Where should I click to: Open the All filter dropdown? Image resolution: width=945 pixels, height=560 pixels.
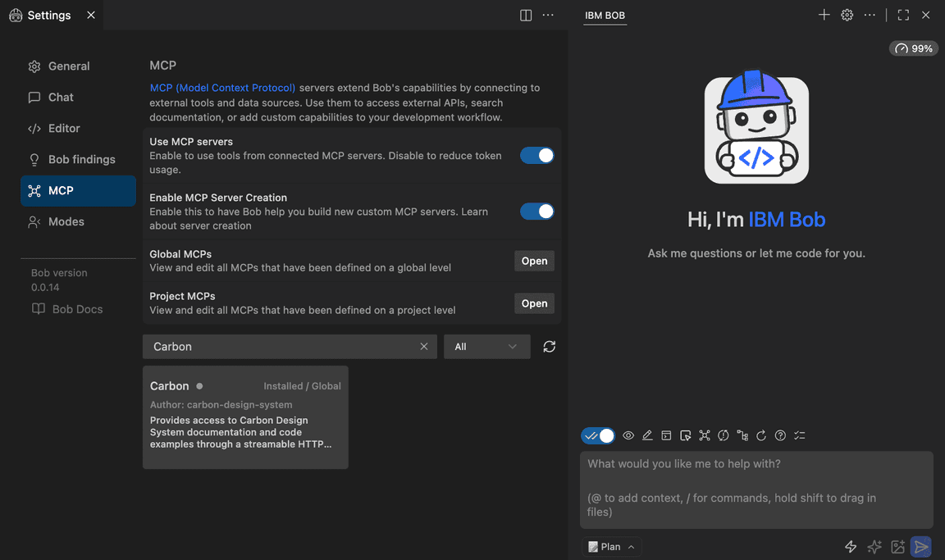click(486, 347)
